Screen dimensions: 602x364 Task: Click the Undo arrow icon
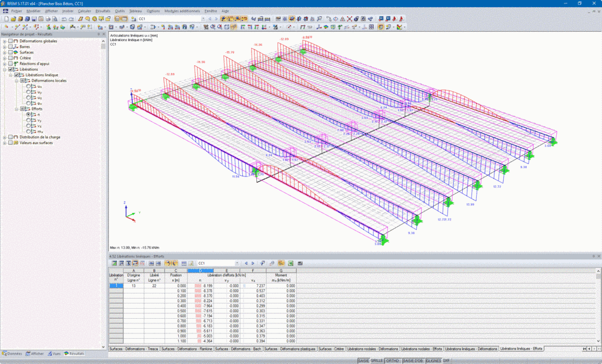pyautogui.click(x=64, y=18)
